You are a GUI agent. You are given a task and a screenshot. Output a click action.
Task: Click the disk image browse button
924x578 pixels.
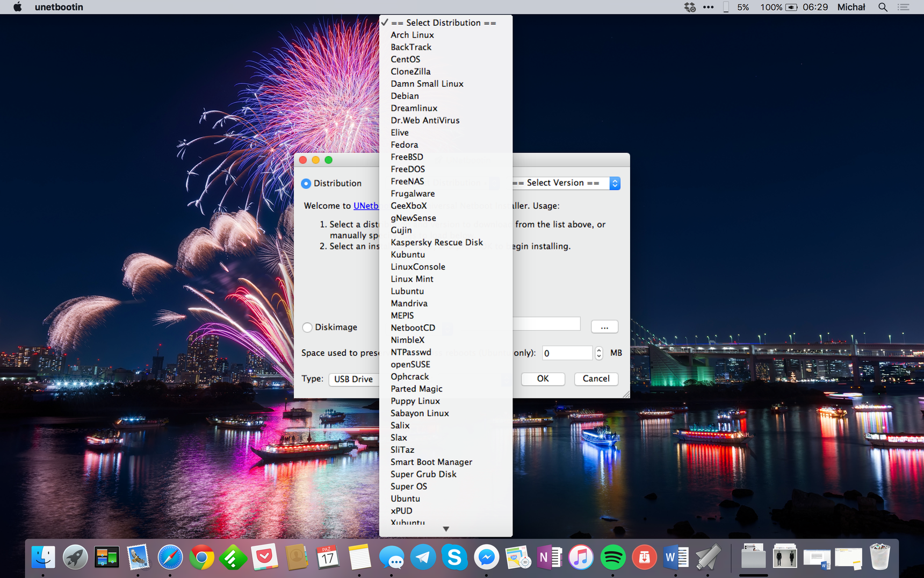[604, 327]
